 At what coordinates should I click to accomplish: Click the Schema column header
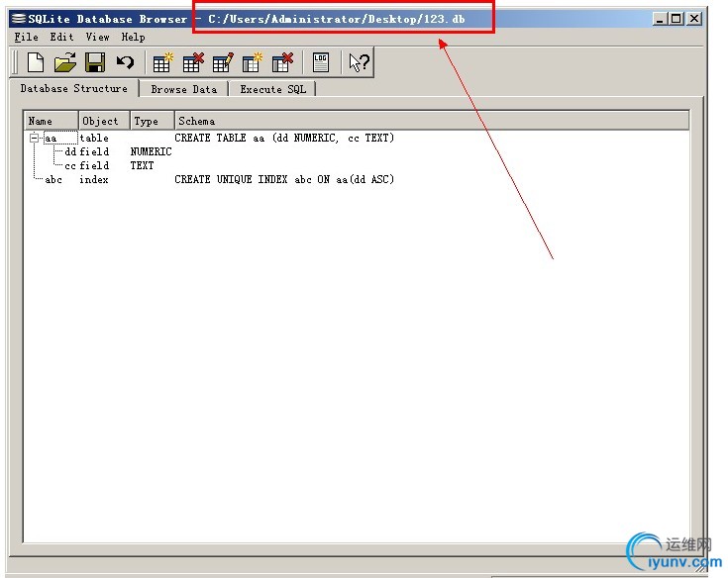(x=432, y=121)
